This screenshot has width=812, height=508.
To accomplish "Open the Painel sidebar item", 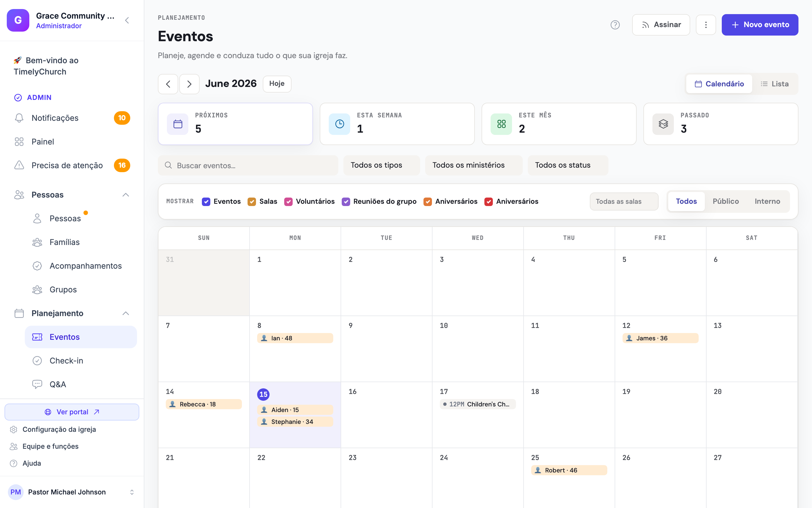I will click(72, 142).
